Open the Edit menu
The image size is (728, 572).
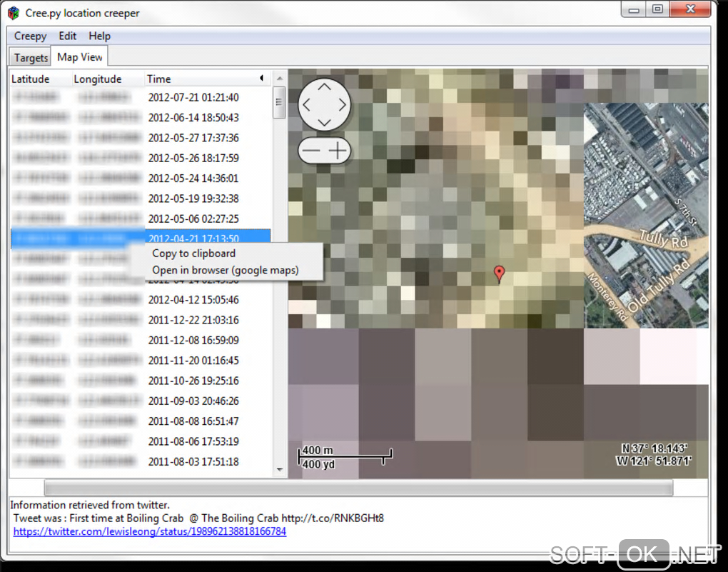click(x=67, y=36)
